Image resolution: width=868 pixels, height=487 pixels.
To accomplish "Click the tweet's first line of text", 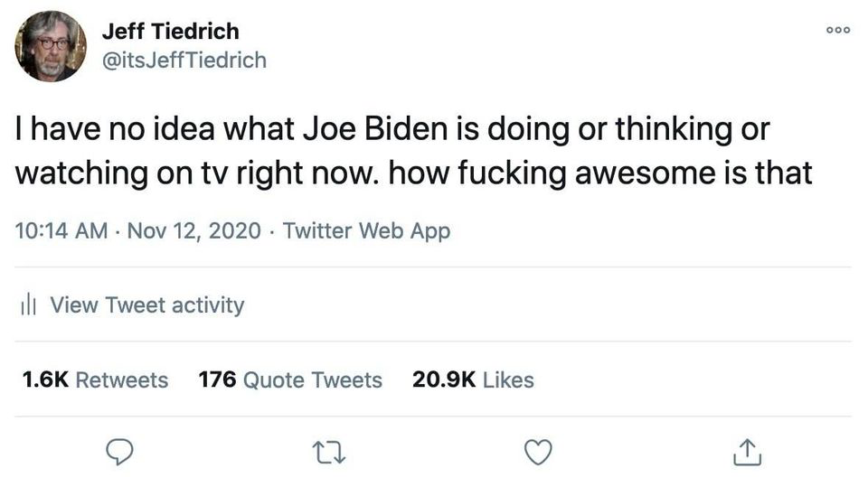I will coord(391,130).
